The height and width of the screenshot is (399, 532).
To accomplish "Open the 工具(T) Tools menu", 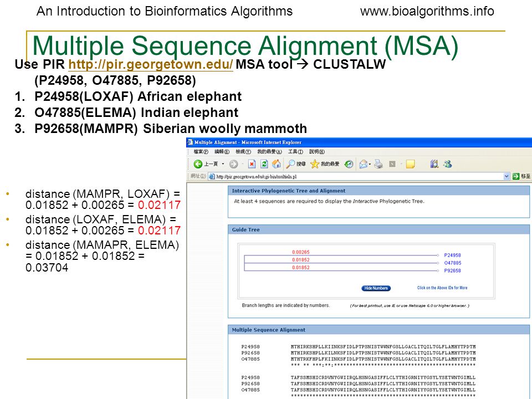I will 295,152.
